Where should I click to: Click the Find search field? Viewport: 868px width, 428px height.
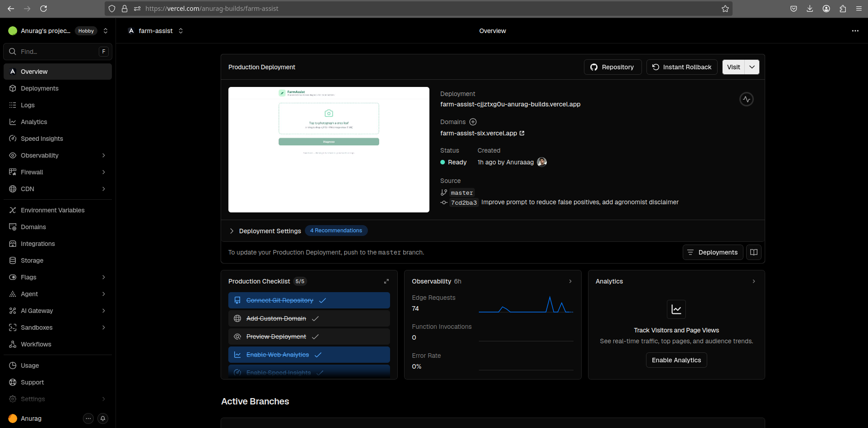pos(58,52)
